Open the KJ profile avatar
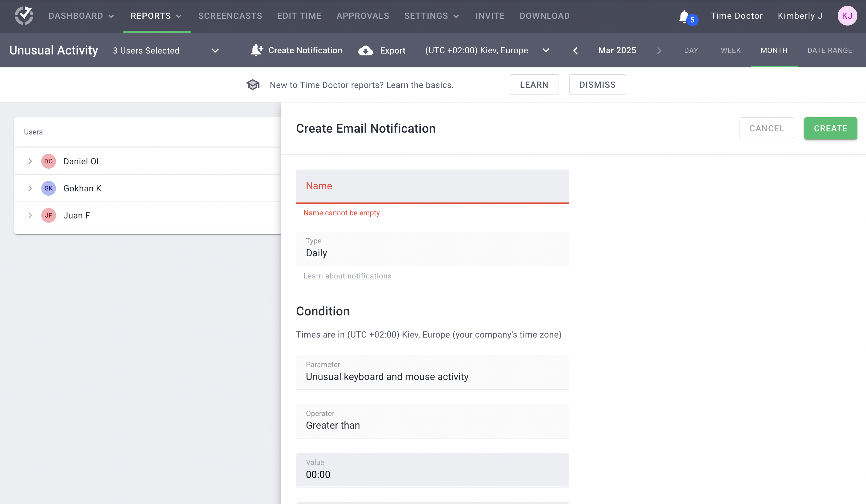 click(x=848, y=15)
